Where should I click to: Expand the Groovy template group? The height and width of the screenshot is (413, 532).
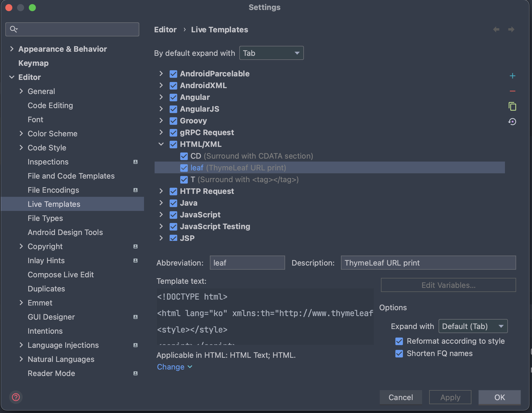161,120
